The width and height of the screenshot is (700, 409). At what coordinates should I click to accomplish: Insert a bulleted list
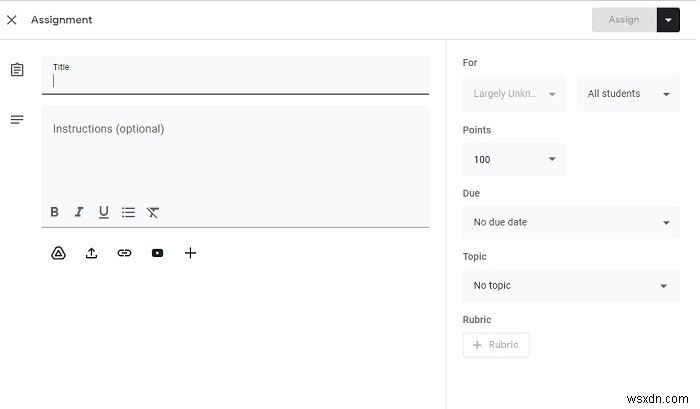click(128, 212)
